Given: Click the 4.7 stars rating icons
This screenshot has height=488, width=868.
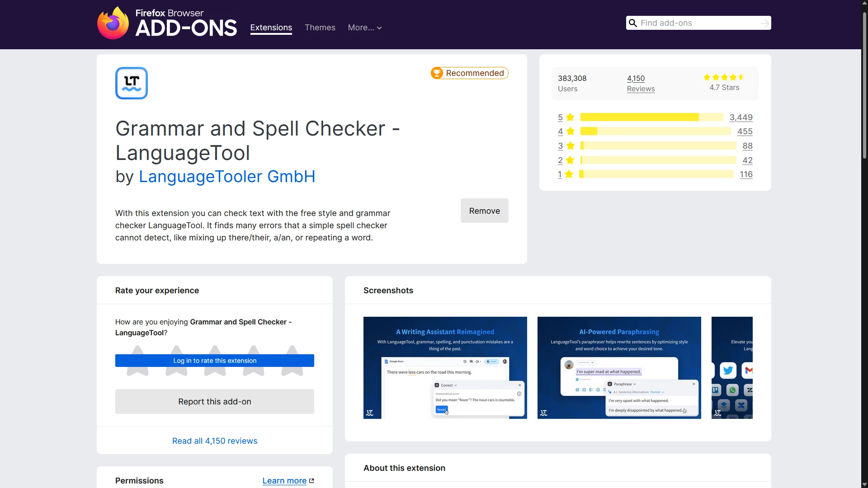Looking at the screenshot, I should coord(724,77).
